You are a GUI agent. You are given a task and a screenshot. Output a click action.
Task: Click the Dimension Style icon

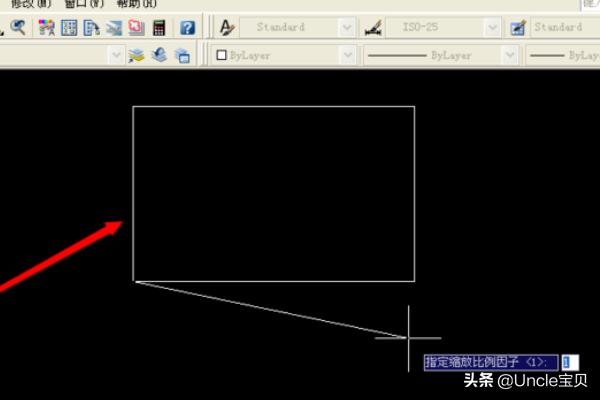[x=373, y=28]
